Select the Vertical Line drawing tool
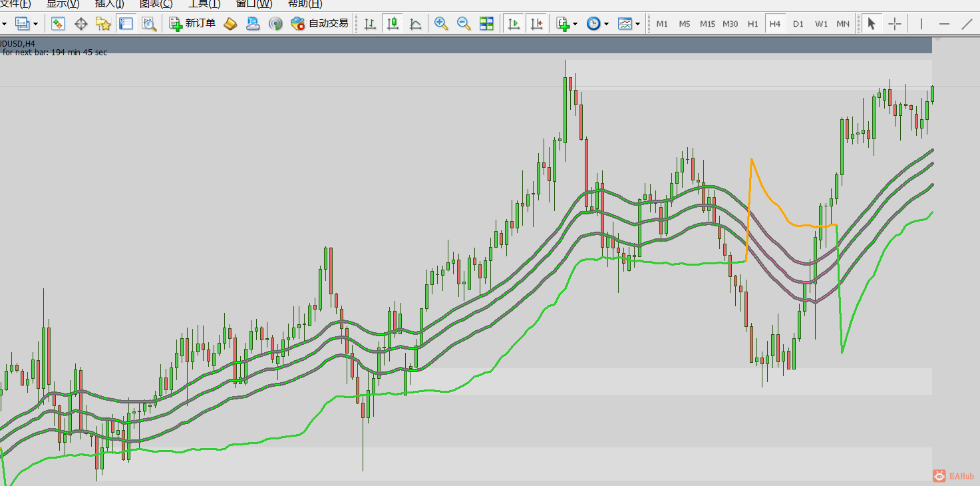The height and width of the screenshot is (486, 980). (921, 24)
